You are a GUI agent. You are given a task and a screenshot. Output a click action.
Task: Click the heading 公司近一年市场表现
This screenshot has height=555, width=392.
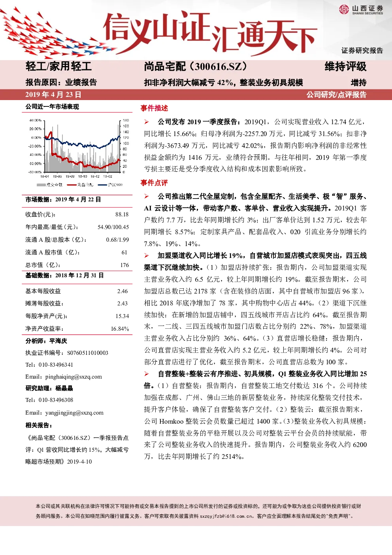[52, 107]
